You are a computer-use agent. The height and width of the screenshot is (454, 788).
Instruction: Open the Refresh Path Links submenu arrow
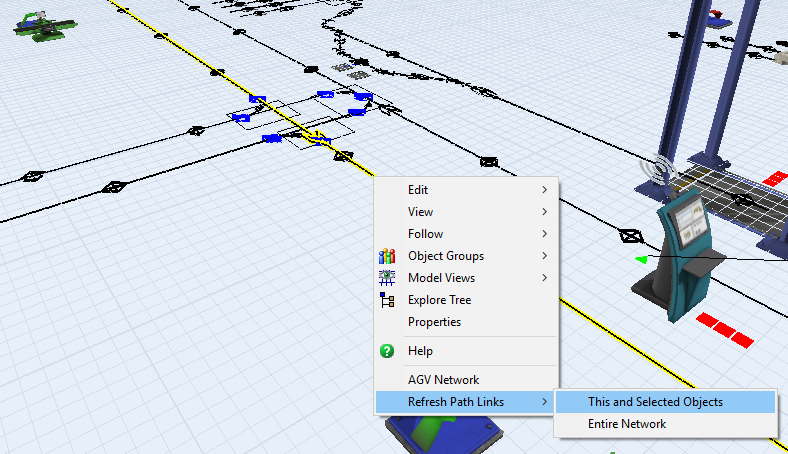(544, 402)
